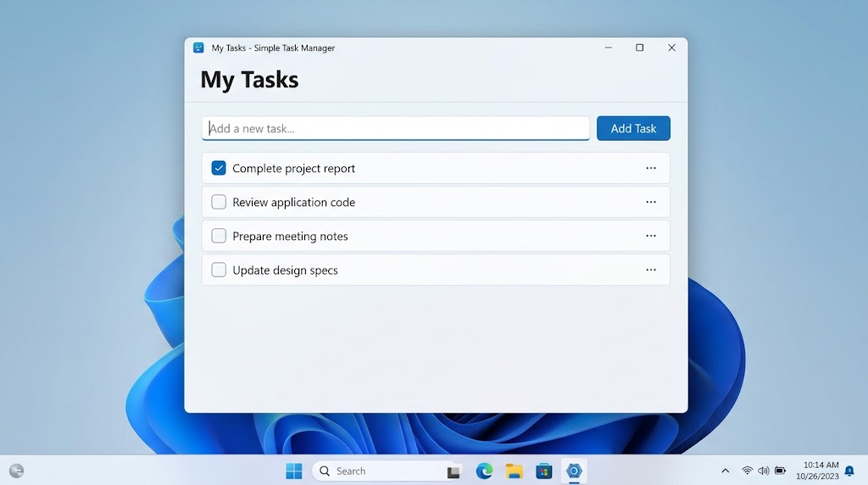
Task: Show hidden tray icons chevron
Action: [x=726, y=471]
